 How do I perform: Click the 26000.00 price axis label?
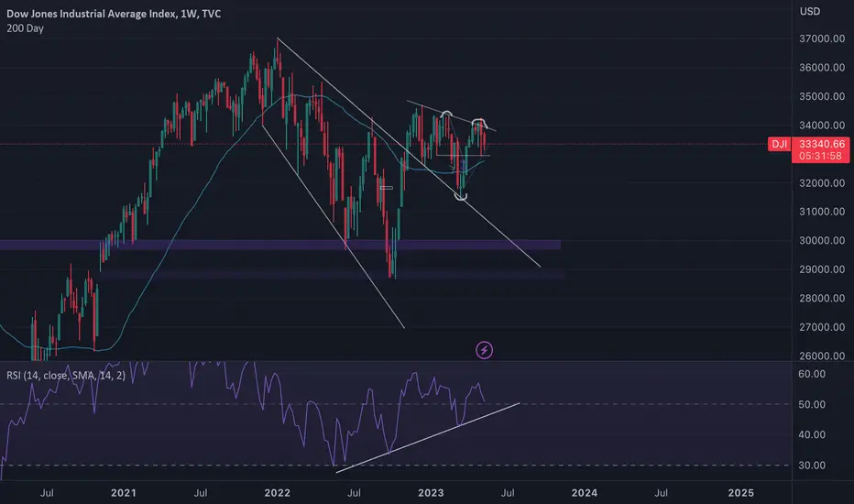pyautogui.click(x=821, y=356)
